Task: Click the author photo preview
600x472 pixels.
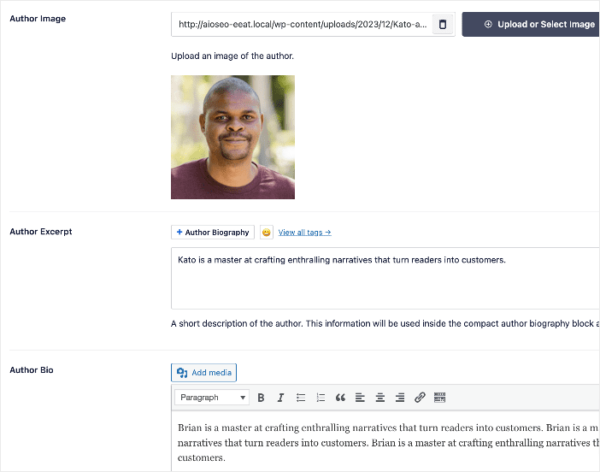Action: pyautogui.click(x=233, y=137)
